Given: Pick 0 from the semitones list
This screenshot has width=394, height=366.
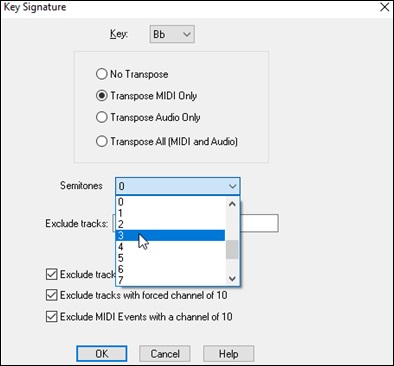Looking at the screenshot, I should point(170,202).
